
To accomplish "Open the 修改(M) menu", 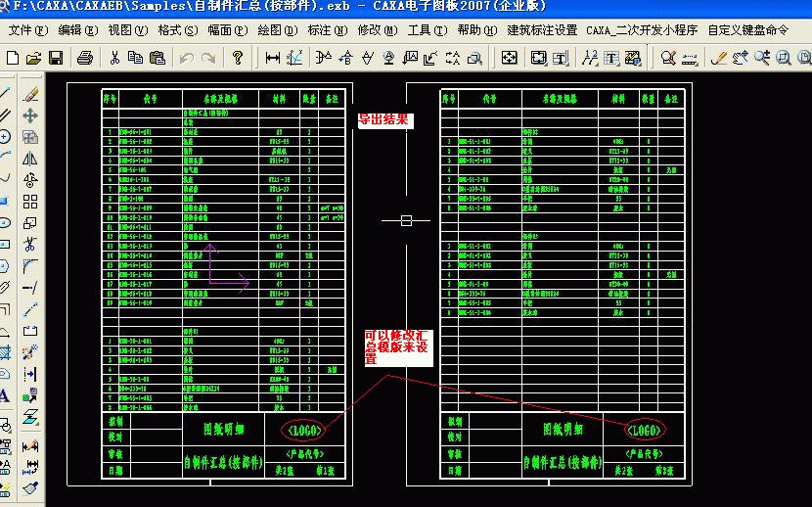I will 378,30.
